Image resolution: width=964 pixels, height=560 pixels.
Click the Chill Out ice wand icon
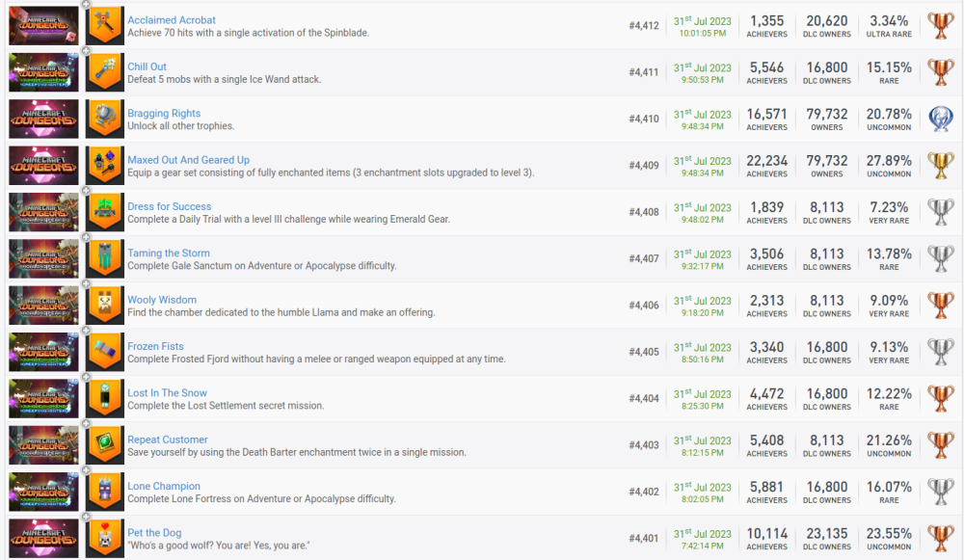(x=104, y=72)
